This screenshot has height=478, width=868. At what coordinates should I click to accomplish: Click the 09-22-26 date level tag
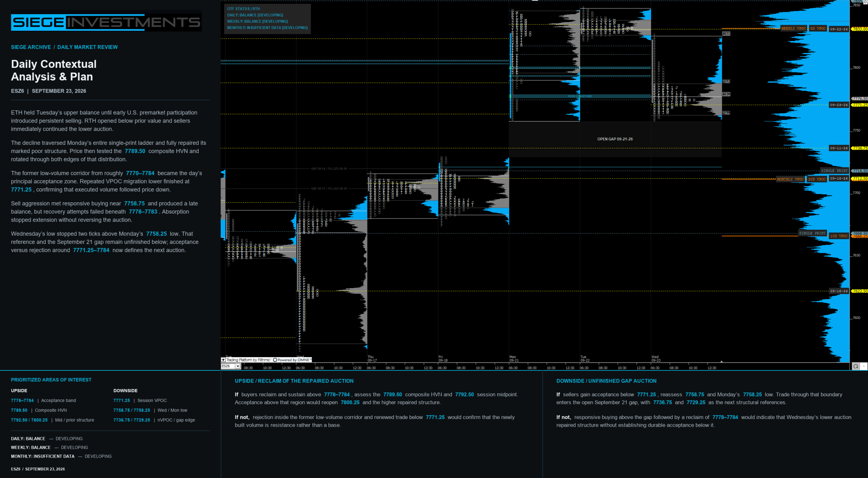pos(839,29)
